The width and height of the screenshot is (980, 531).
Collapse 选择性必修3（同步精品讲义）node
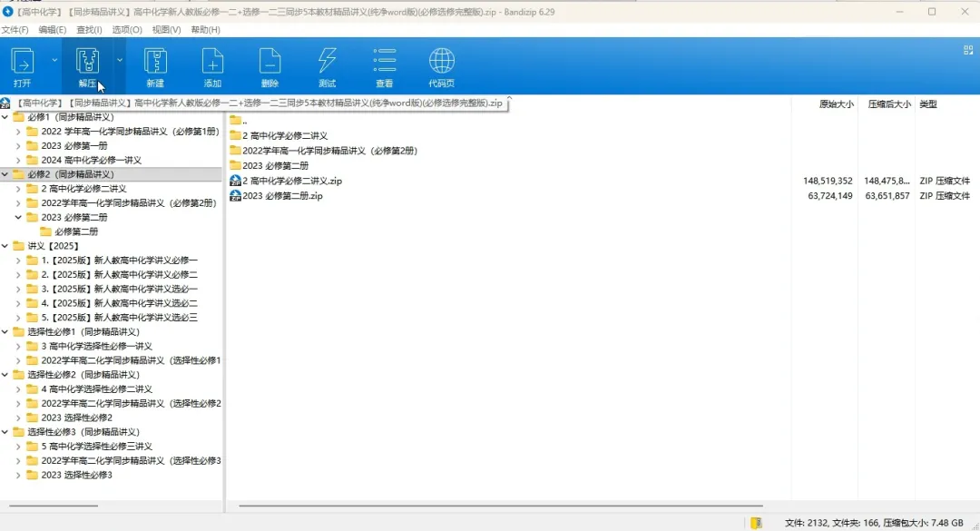5,431
